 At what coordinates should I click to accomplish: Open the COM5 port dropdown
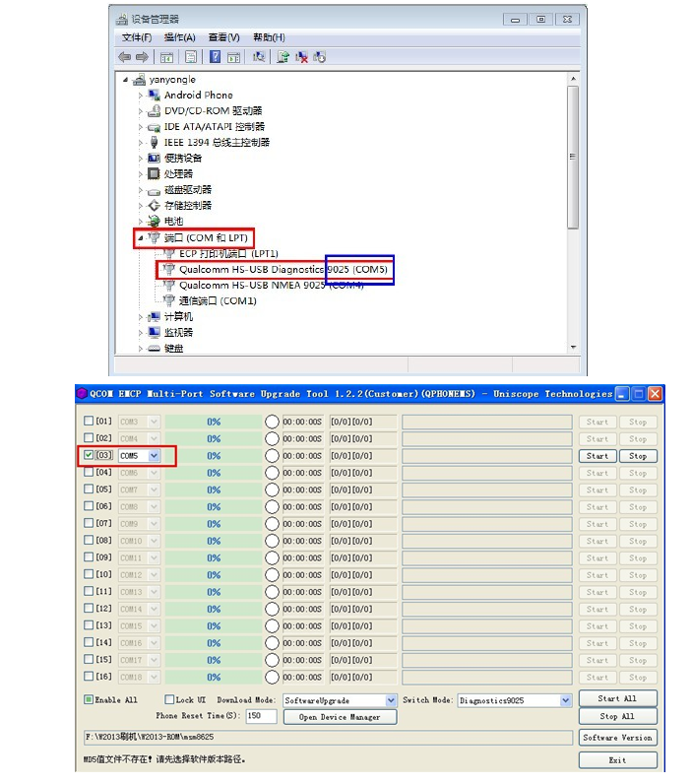pos(156,456)
